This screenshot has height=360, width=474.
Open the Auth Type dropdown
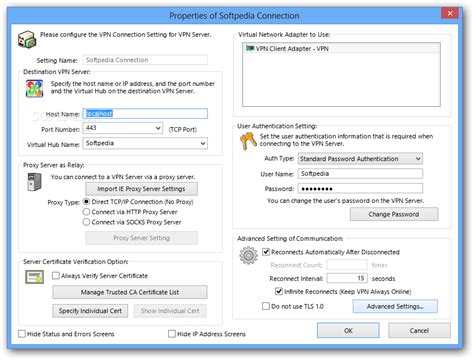click(x=418, y=159)
